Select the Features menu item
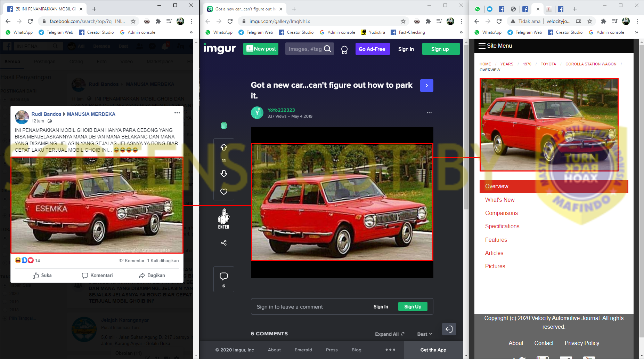 (x=496, y=240)
